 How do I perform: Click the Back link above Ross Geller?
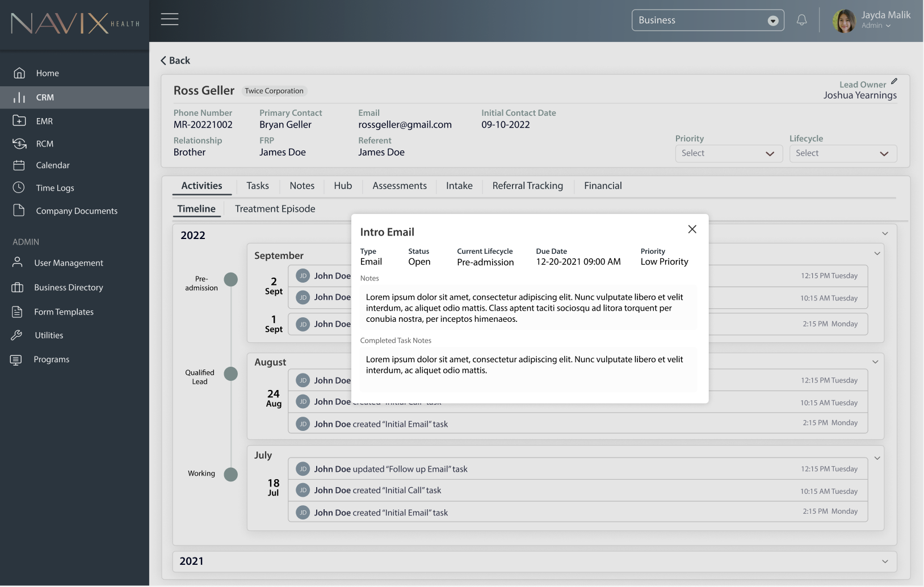point(175,60)
